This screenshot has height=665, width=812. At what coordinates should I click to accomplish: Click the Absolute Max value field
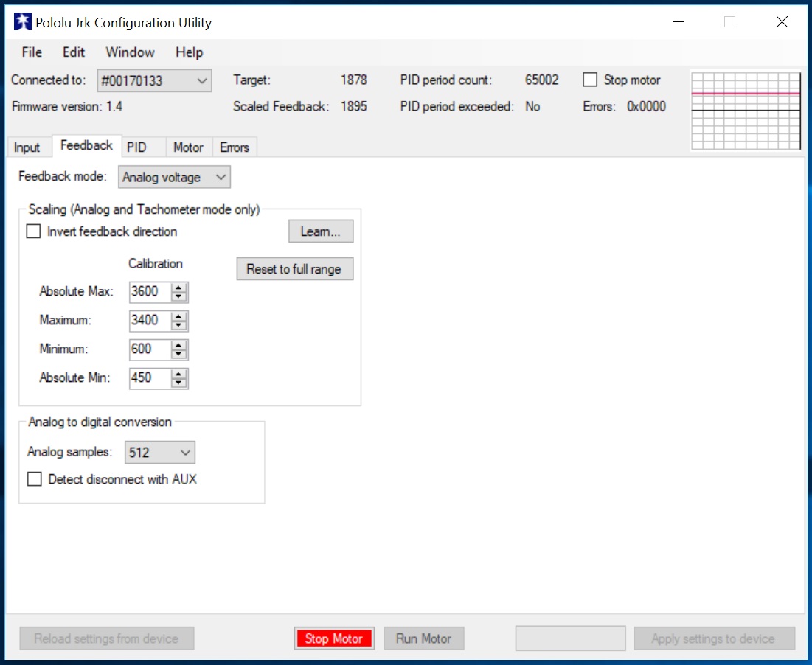tap(150, 292)
